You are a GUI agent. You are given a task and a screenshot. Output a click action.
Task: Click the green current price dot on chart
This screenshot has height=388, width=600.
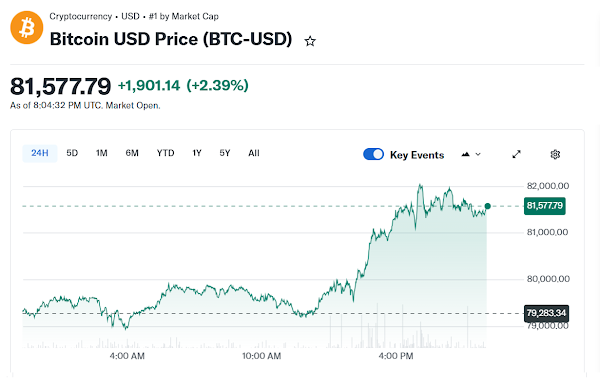(488, 206)
